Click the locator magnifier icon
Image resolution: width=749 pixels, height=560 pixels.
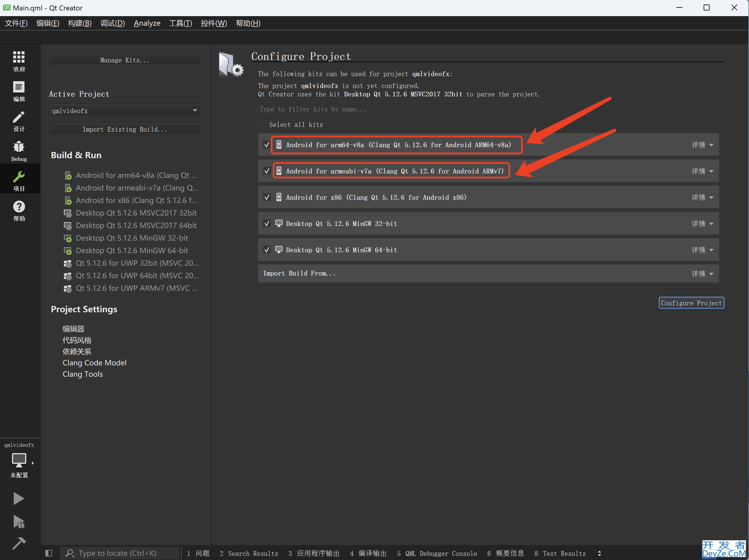point(69,553)
